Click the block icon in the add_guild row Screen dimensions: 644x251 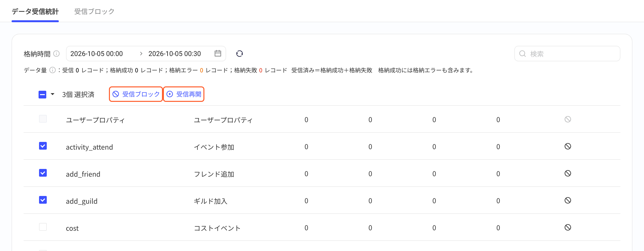568,201
